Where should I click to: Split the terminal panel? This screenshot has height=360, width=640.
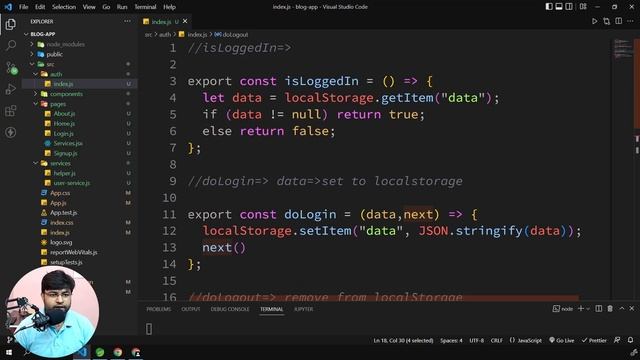[599, 309]
